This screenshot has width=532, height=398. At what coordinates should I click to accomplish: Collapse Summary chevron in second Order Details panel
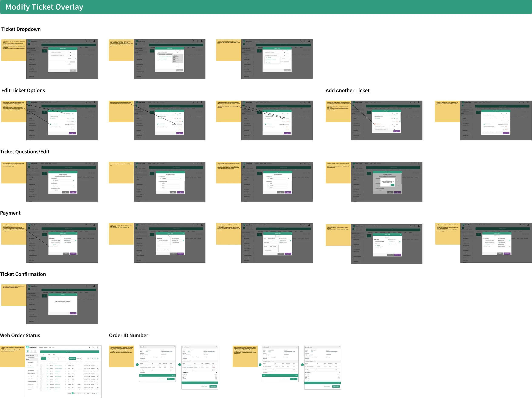point(216,372)
